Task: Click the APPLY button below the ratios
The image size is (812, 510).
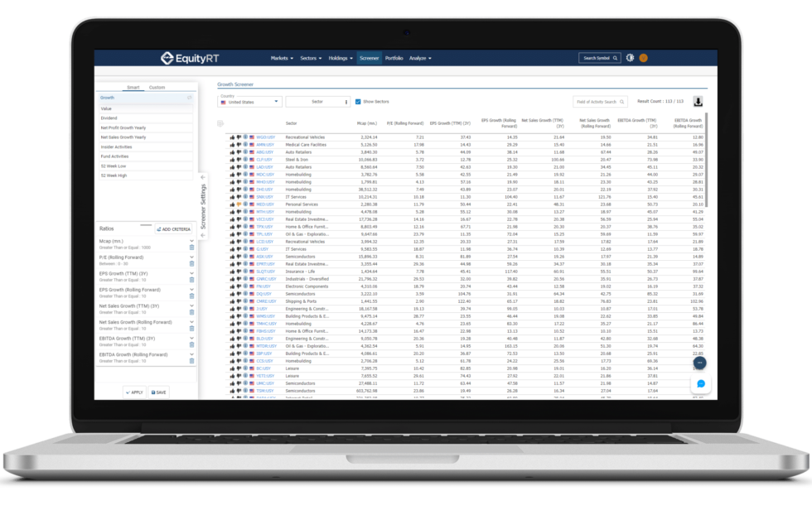Action: (133, 392)
